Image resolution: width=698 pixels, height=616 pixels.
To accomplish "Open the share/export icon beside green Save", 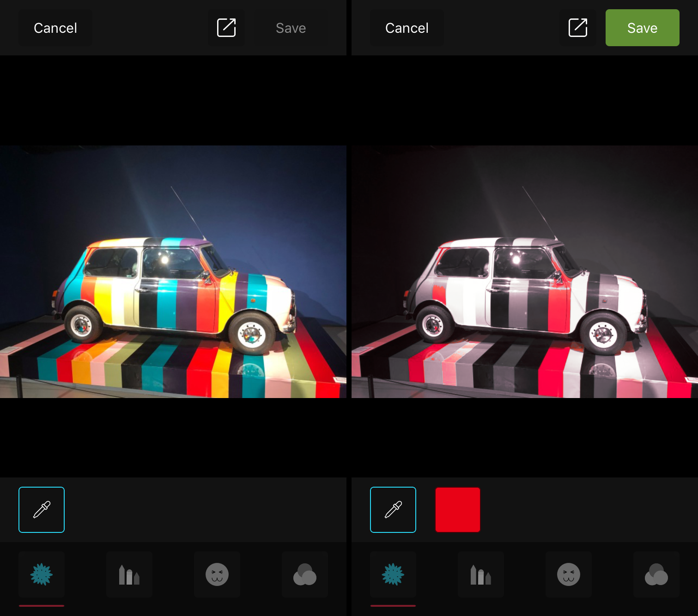I will click(578, 28).
